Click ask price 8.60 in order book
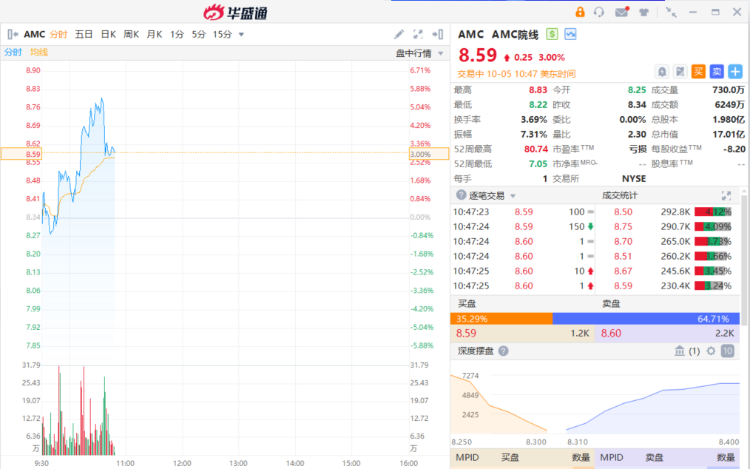The height and width of the screenshot is (469, 750). [x=611, y=333]
